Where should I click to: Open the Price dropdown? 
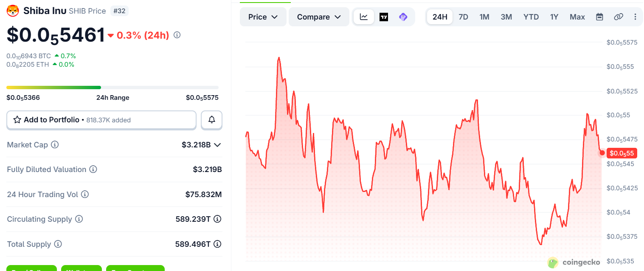pyautogui.click(x=263, y=17)
